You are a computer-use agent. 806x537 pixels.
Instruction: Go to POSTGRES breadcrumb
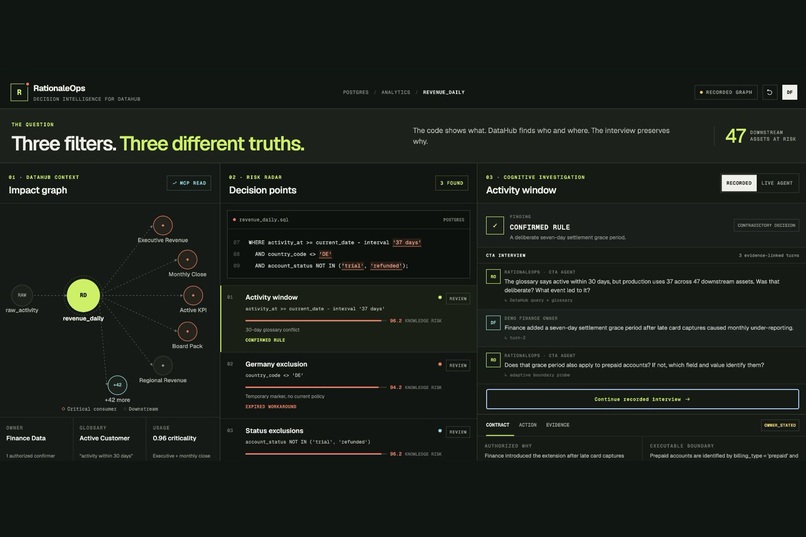[x=356, y=92]
